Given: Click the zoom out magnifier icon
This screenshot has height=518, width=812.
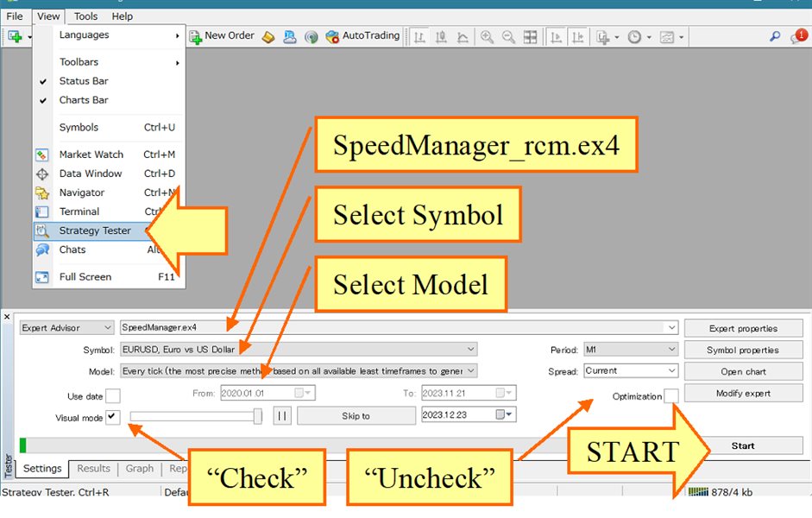Looking at the screenshot, I should 508,37.
